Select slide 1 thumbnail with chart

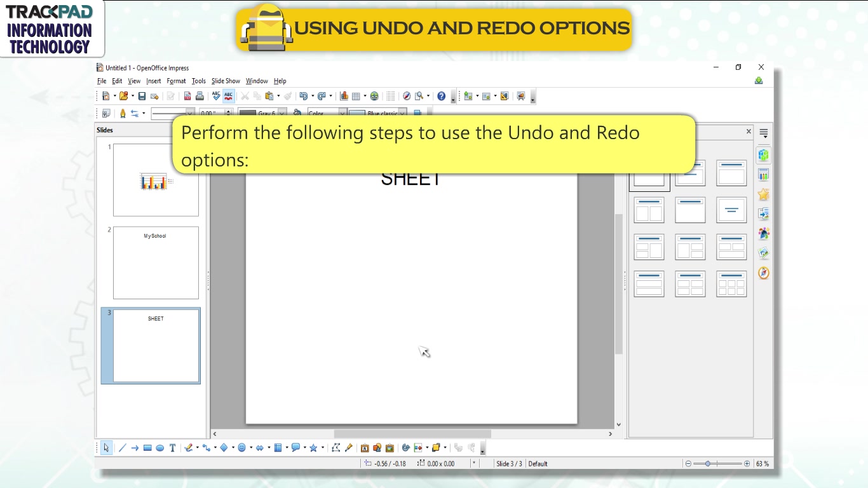click(x=156, y=180)
